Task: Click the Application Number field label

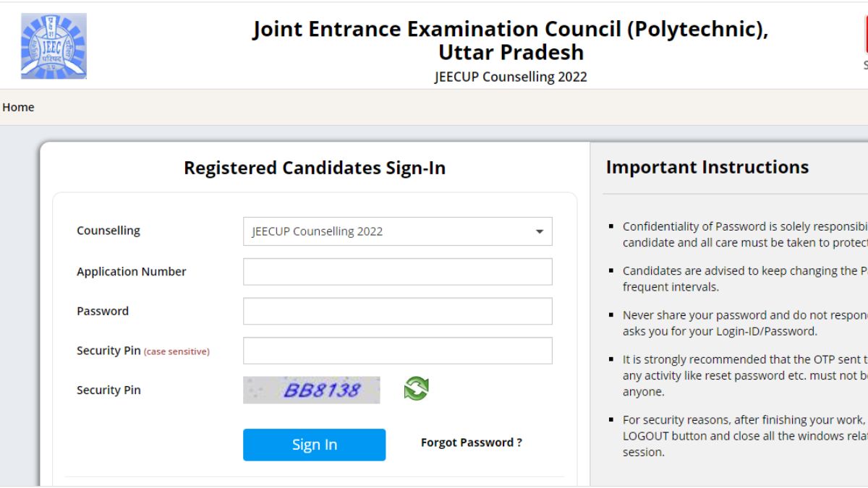Action: [x=132, y=272]
